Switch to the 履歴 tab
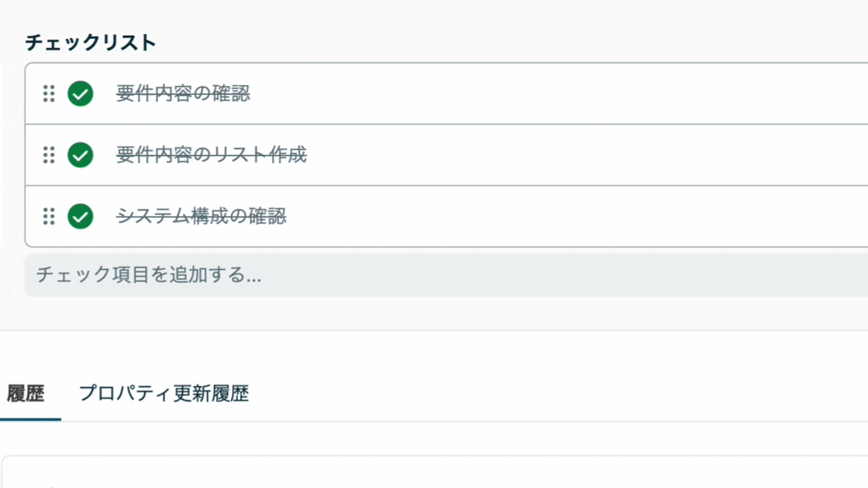 coord(26,394)
